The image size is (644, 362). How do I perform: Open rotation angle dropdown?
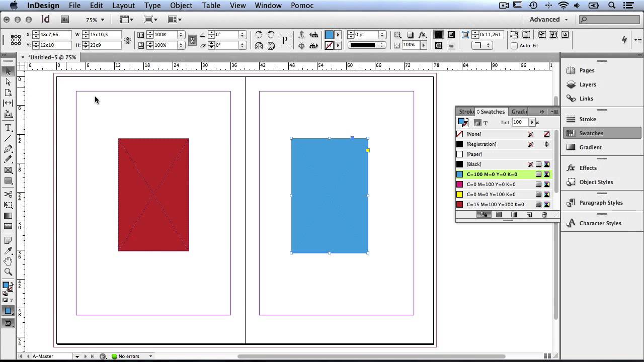coord(243,35)
